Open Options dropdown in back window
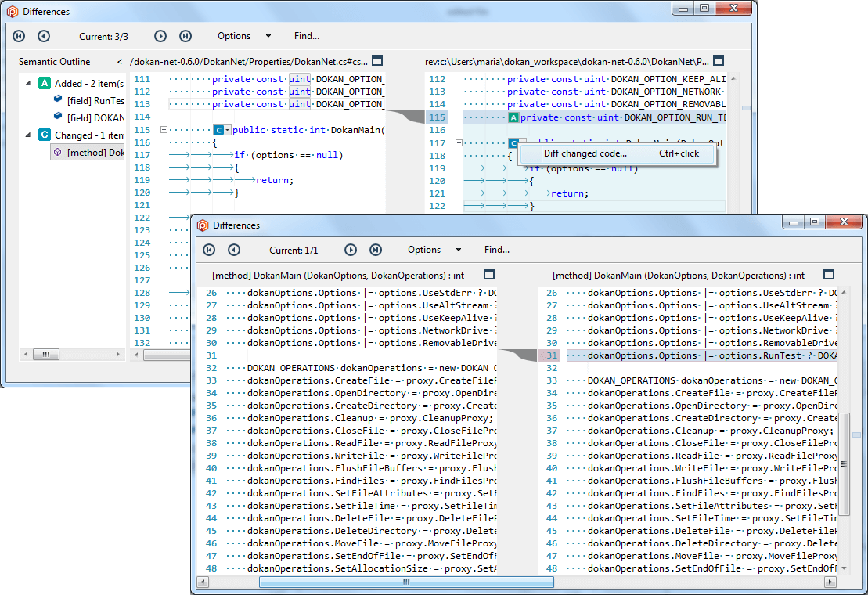 coord(268,36)
